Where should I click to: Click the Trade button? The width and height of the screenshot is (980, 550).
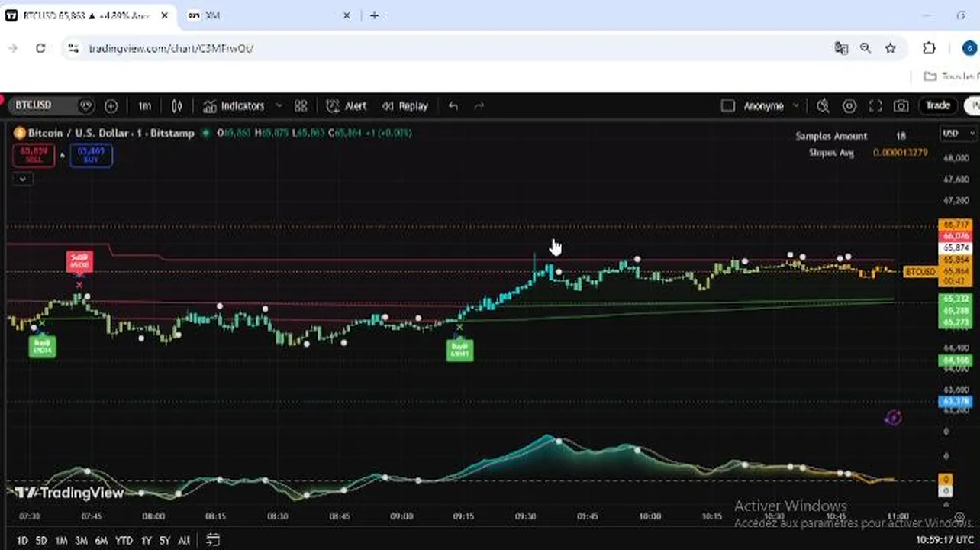coord(938,105)
